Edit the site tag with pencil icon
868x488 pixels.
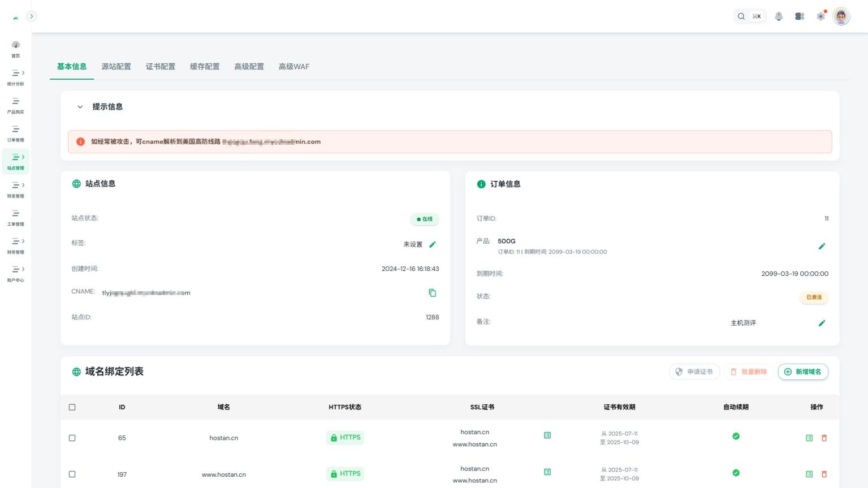pos(433,244)
